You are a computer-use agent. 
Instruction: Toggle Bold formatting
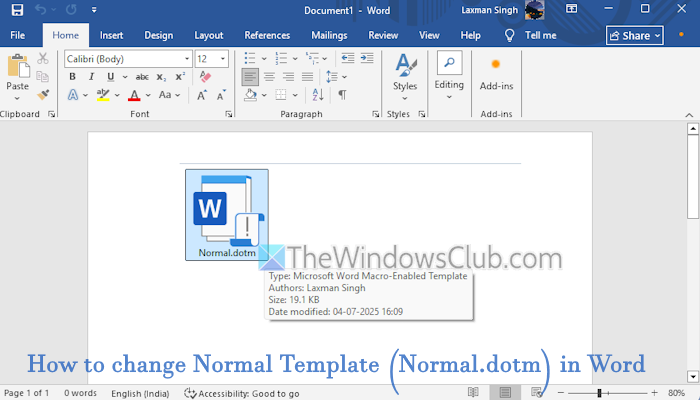pos(72,77)
